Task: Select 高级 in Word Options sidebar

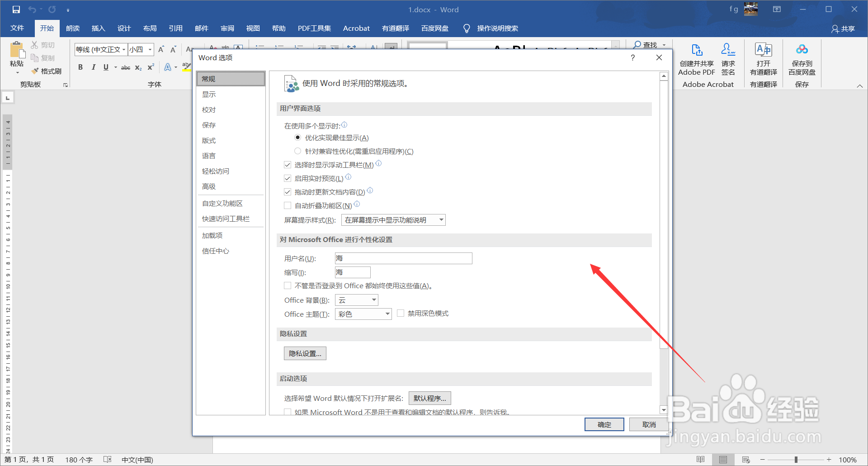Action: [x=231, y=186]
